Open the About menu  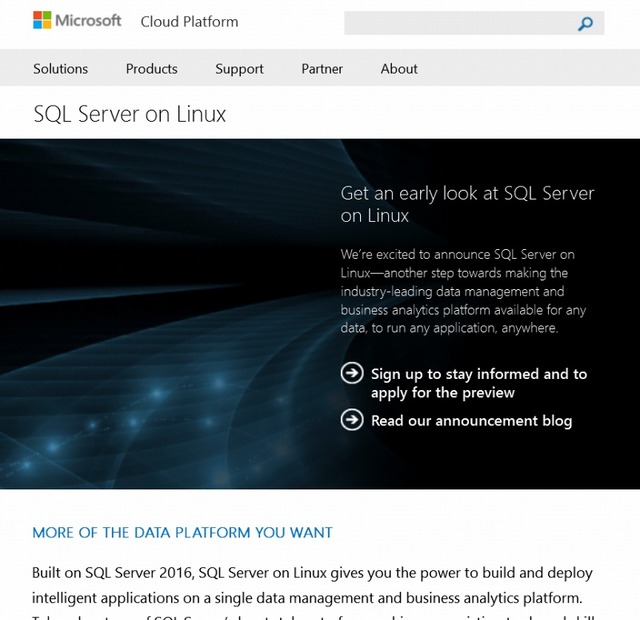tap(399, 69)
